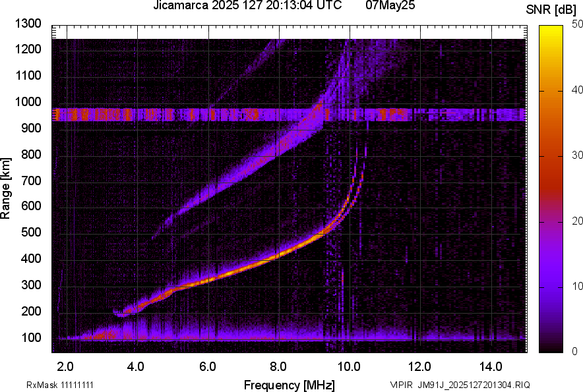The height and width of the screenshot is (392, 583).
Task: Click the 'Frequency [MHz]' axis label
Action: (290, 385)
